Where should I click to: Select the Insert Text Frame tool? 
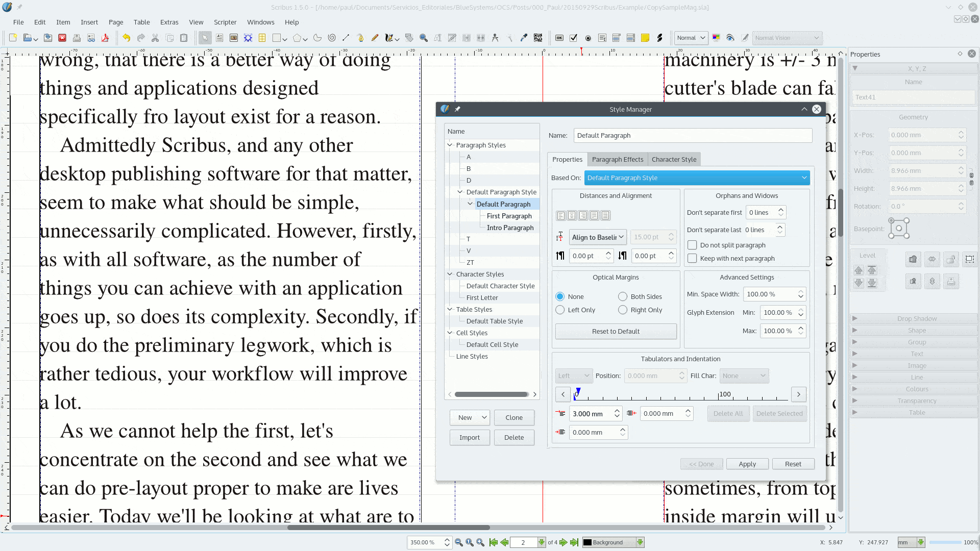coord(219,38)
